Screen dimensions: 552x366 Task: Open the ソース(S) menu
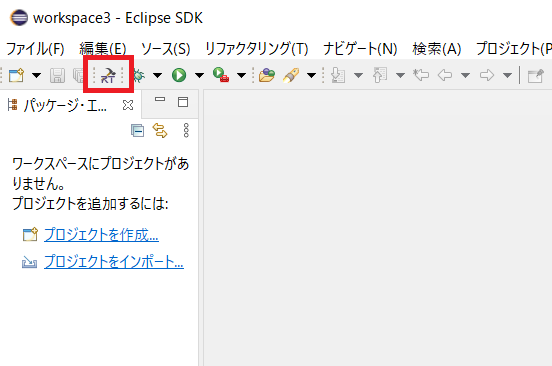pyautogui.click(x=165, y=49)
